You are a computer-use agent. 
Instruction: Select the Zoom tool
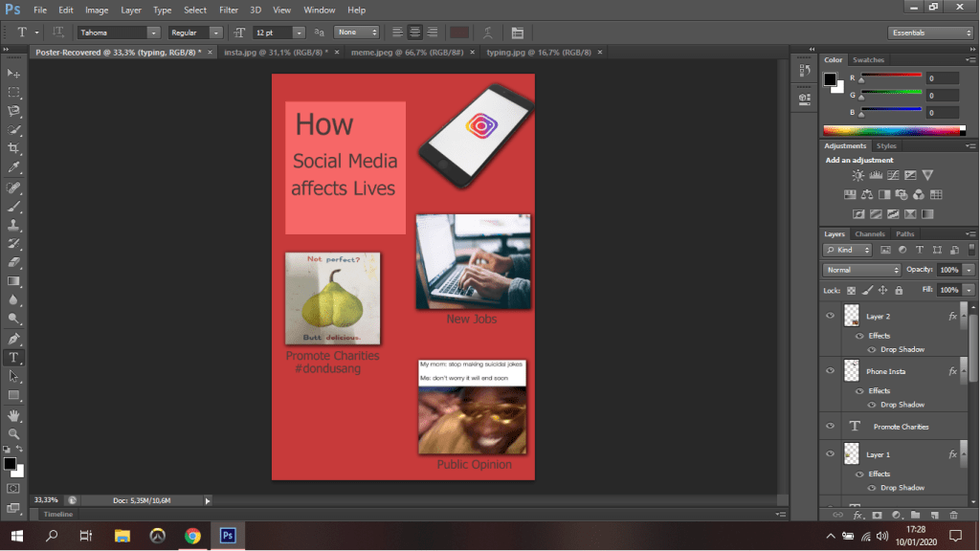[13, 433]
